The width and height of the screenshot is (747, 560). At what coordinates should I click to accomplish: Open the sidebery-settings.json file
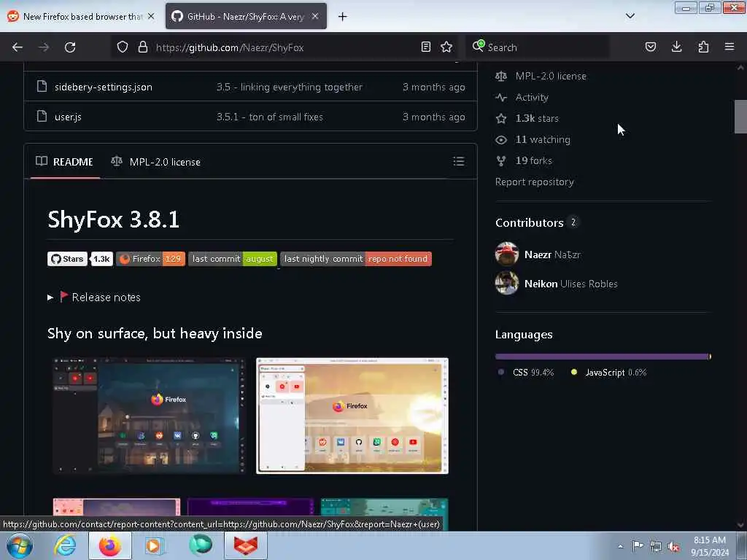(104, 87)
